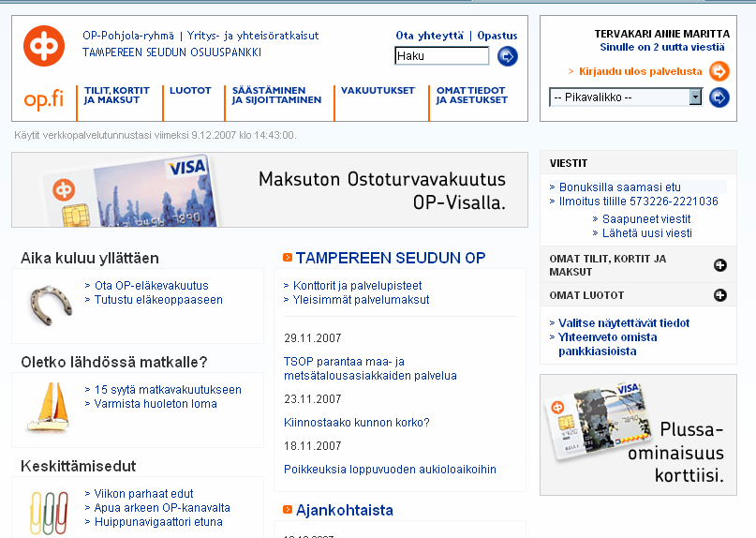Click TAMPEREEN SEUDUN OP heading
This screenshot has width=756, height=538.
click(x=391, y=258)
